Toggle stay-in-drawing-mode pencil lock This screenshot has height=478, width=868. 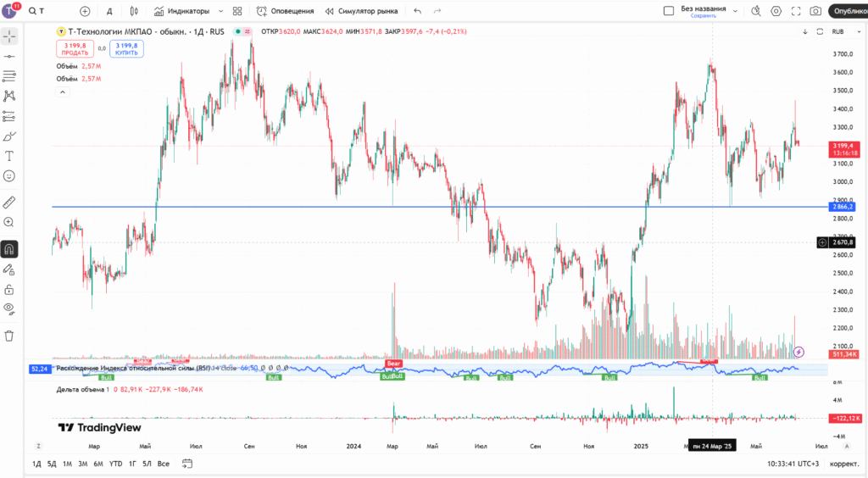coord(9,270)
